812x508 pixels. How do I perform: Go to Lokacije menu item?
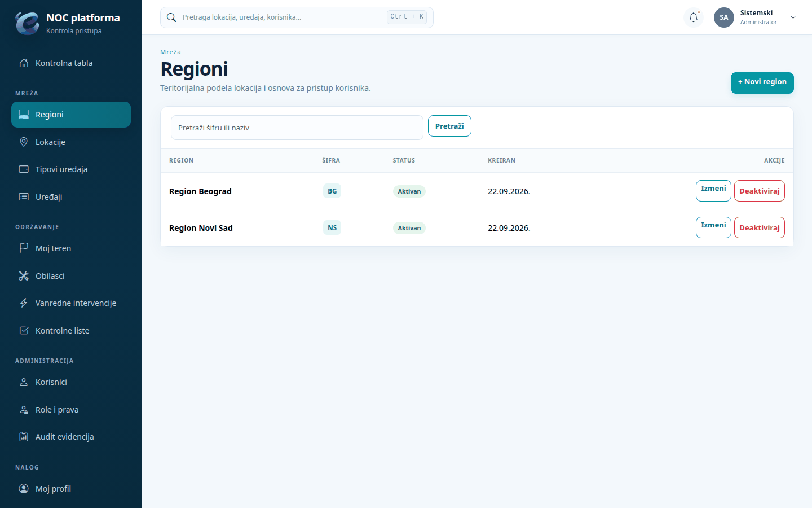(x=71, y=142)
